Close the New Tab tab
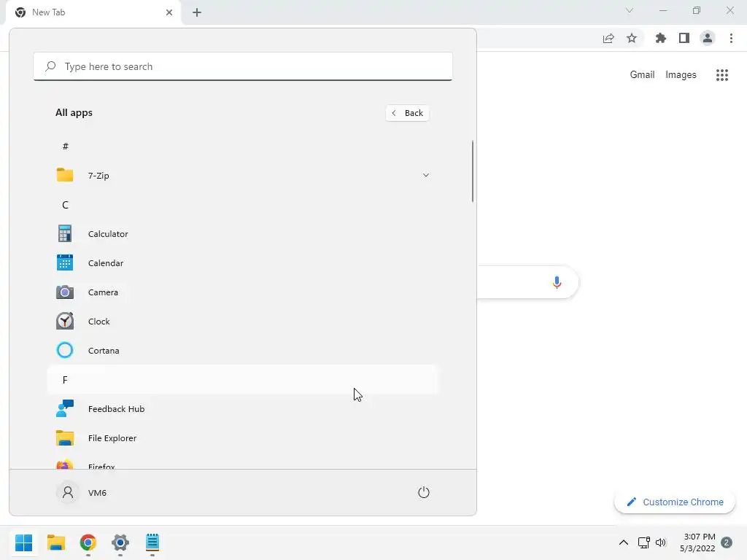This screenshot has width=747, height=560. 169,12
